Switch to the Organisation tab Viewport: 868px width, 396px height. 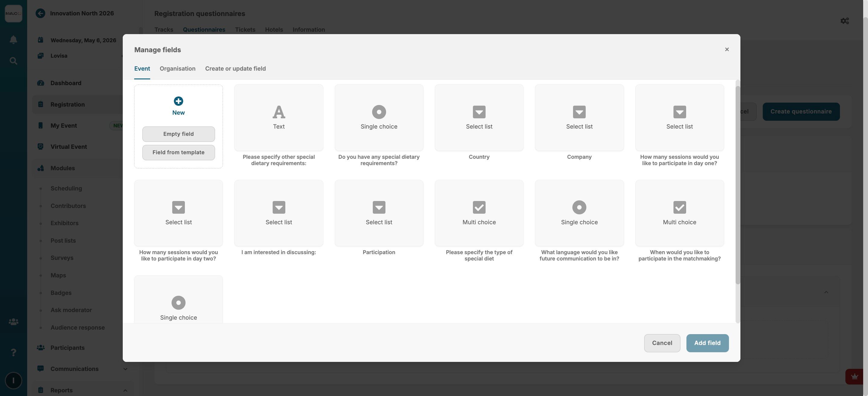[x=177, y=69]
